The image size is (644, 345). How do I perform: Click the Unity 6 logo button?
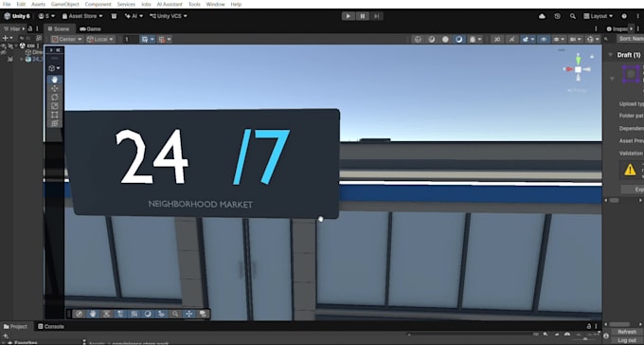(17, 16)
